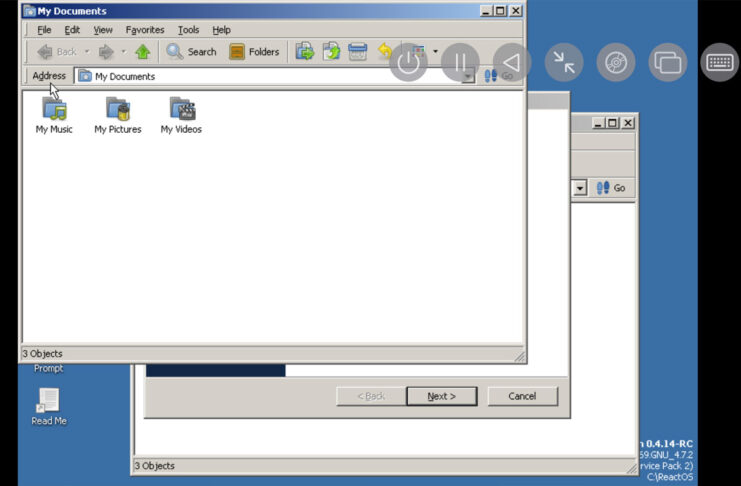The height and width of the screenshot is (486, 741).
Task: Open the Tools menu
Action: 188,30
